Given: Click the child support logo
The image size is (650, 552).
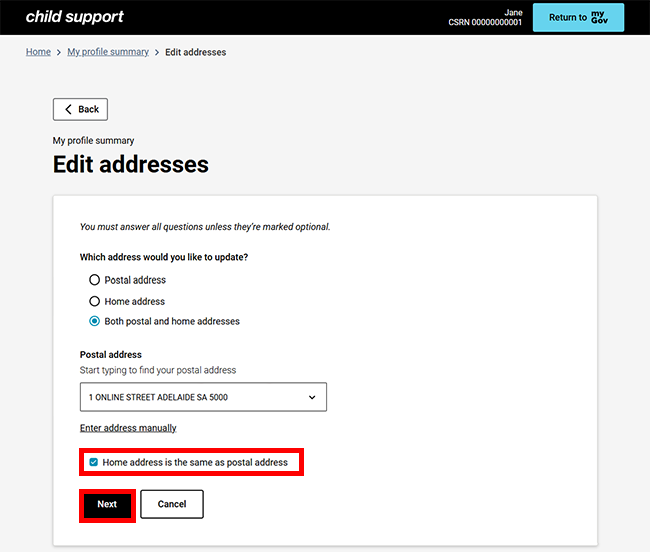Looking at the screenshot, I should point(74,17).
